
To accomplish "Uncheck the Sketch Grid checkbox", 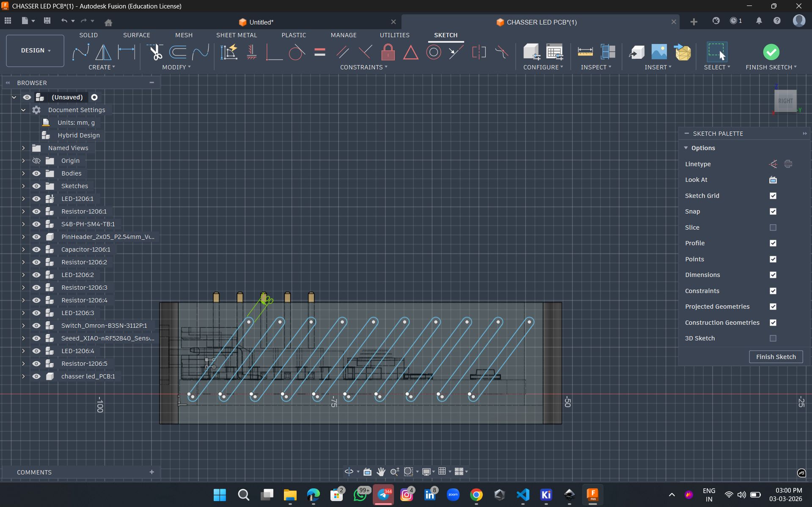I will pos(773,196).
